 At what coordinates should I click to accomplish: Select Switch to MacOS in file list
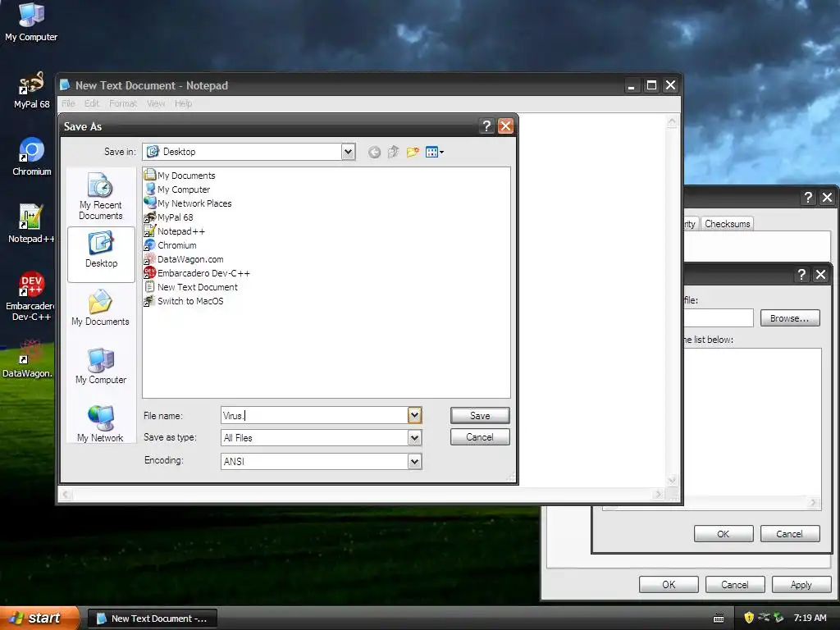184,300
